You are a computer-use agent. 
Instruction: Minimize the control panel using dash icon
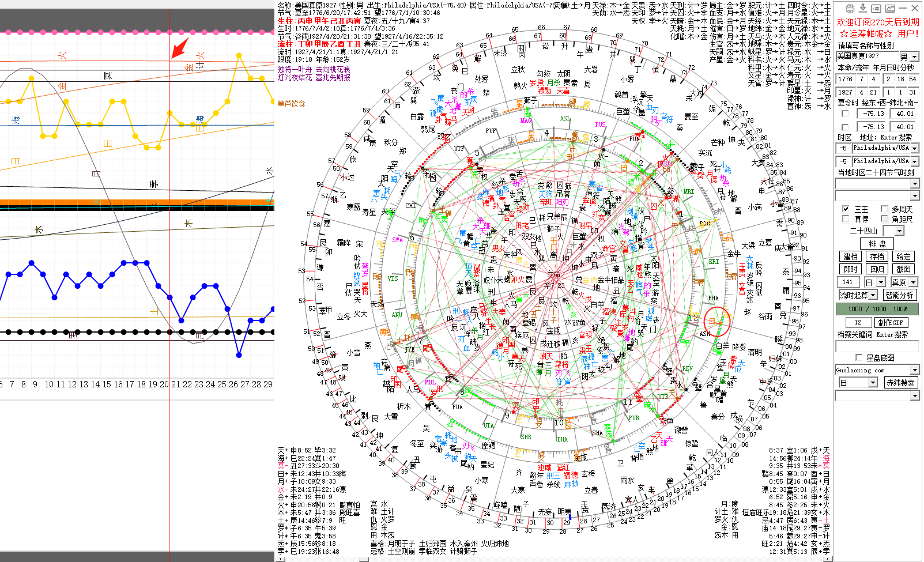pos(903,8)
